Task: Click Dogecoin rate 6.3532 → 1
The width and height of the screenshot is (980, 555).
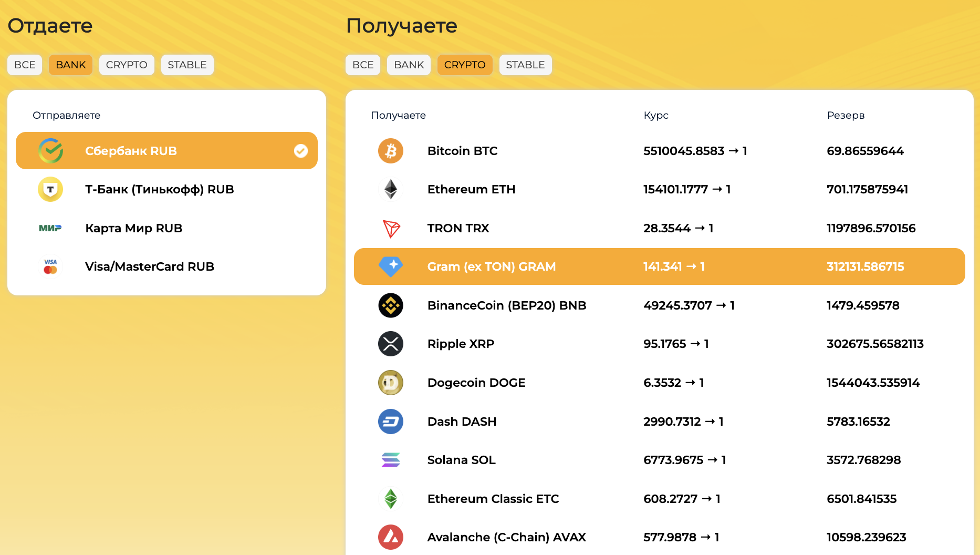Action: tap(674, 383)
